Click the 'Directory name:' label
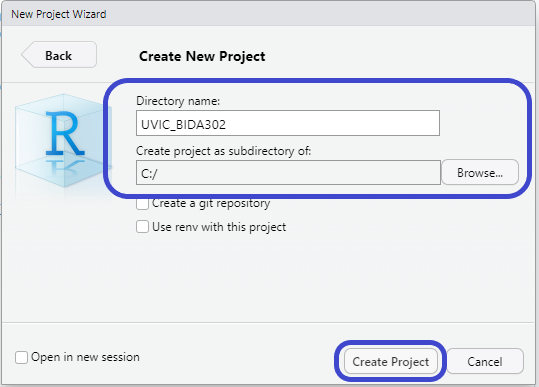539x387 pixels. point(178,101)
